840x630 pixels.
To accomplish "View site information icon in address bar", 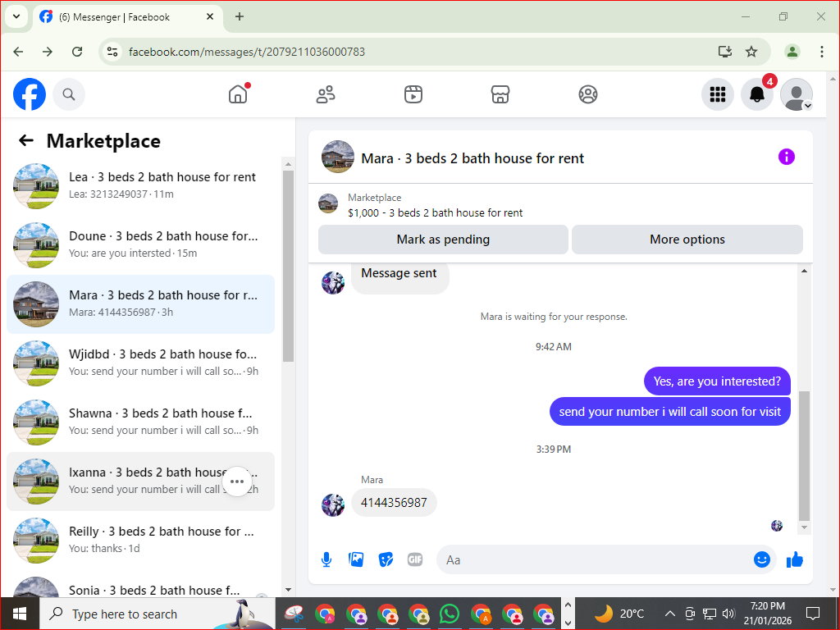I will (x=112, y=52).
